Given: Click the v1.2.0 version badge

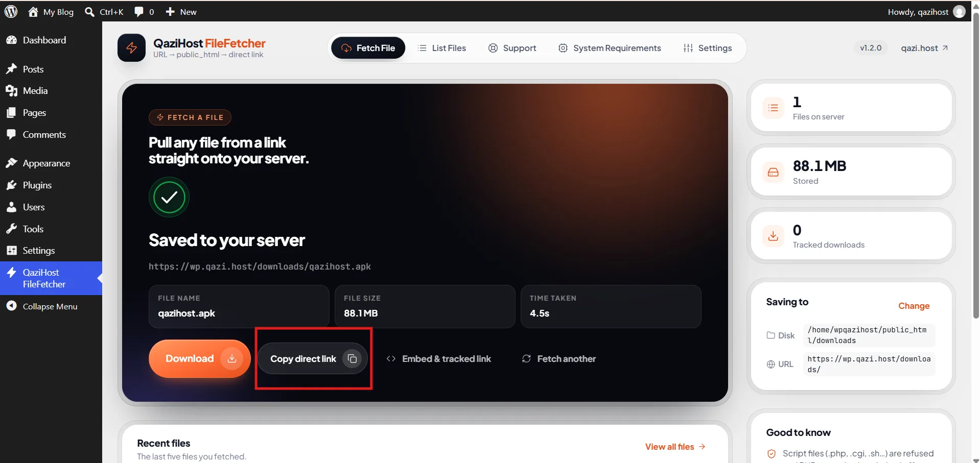Looking at the screenshot, I should [x=871, y=48].
